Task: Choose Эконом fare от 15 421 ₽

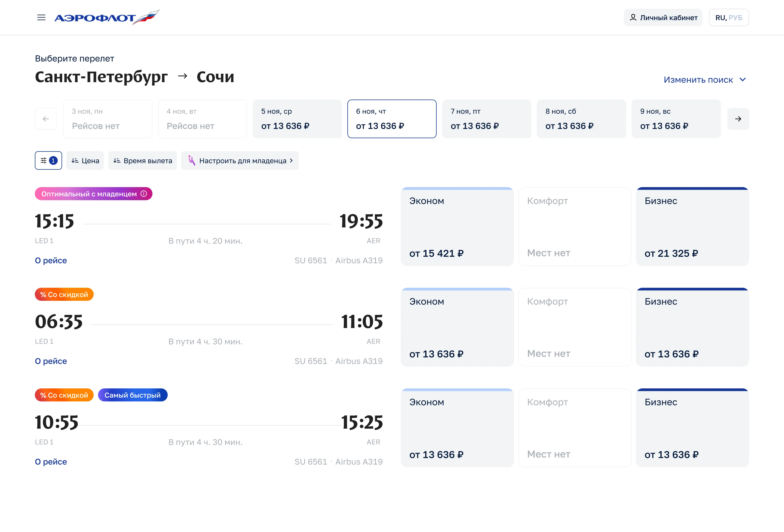Action: [x=457, y=226]
